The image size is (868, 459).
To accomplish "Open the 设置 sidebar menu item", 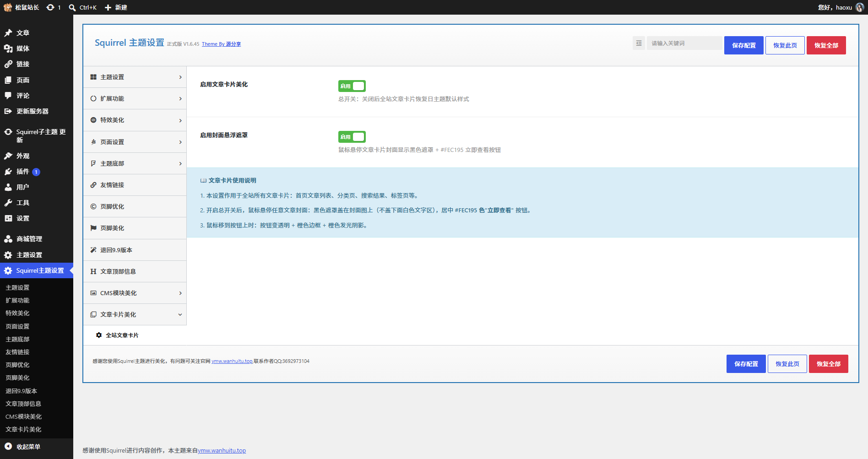I will [x=37, y=218].
